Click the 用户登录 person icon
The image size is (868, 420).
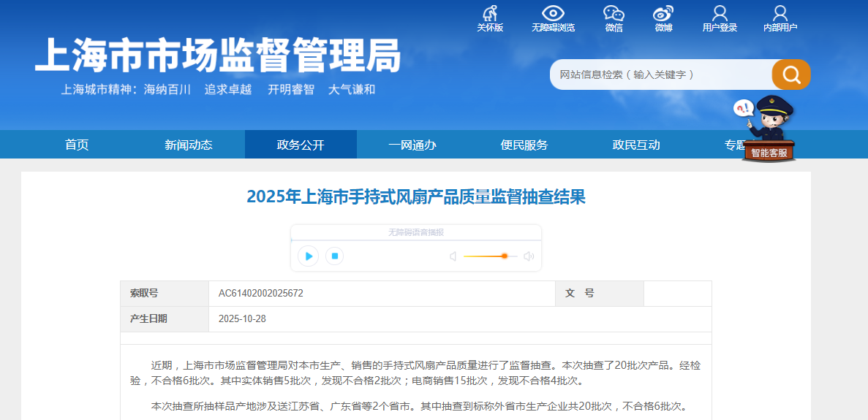pos(720,12)
